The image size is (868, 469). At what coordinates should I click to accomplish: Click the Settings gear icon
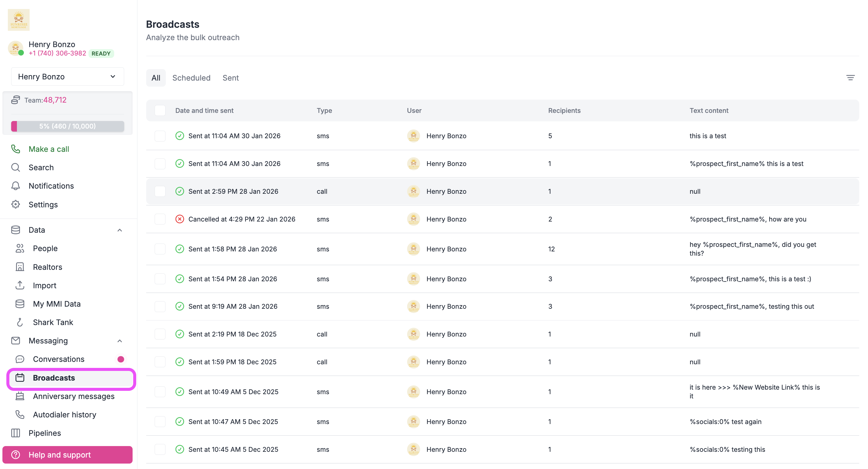(15, 204)
